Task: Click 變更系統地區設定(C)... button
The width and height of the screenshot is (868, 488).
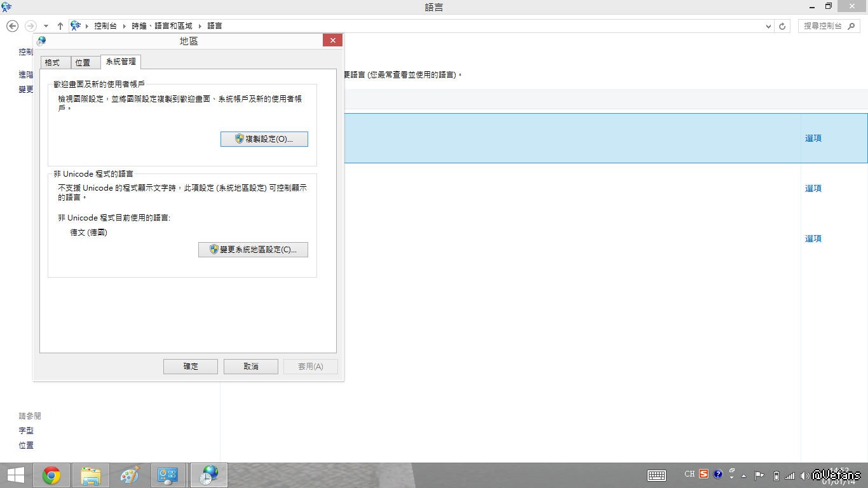Action: coord(253,250)
